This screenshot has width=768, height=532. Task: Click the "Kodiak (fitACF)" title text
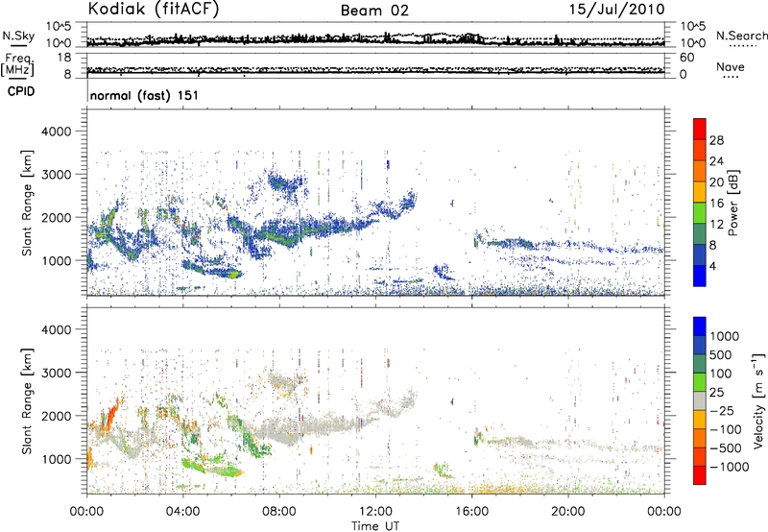tap(154, 10)
